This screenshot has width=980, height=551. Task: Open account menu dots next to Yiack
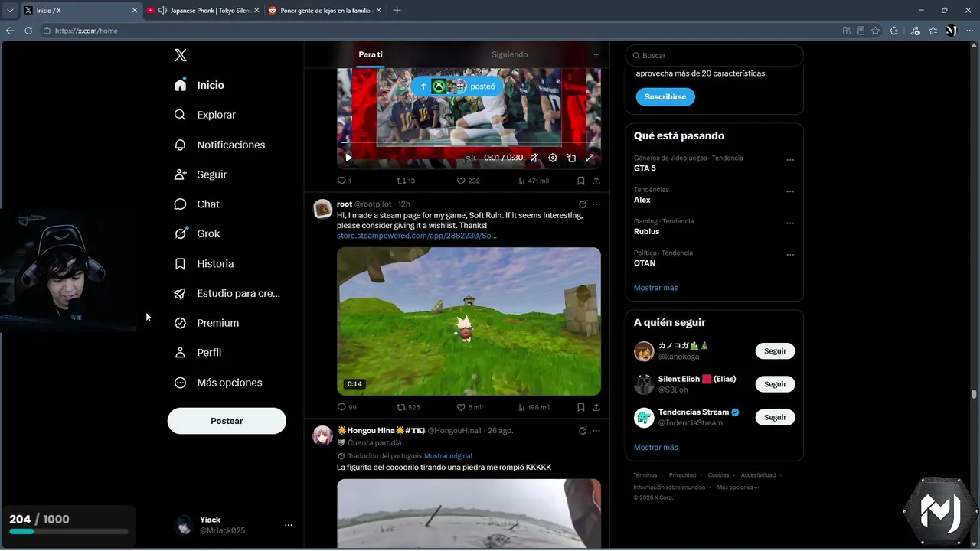(x=289, y=525)
